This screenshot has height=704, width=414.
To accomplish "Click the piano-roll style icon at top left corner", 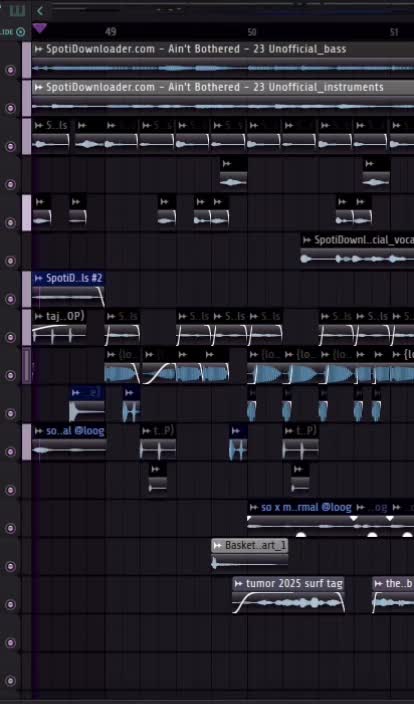I will 17,10.
